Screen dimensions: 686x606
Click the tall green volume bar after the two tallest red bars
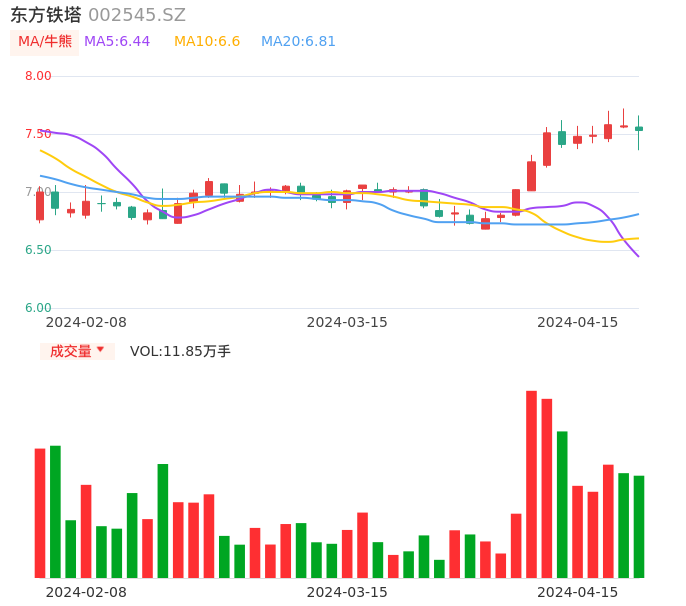562,504
